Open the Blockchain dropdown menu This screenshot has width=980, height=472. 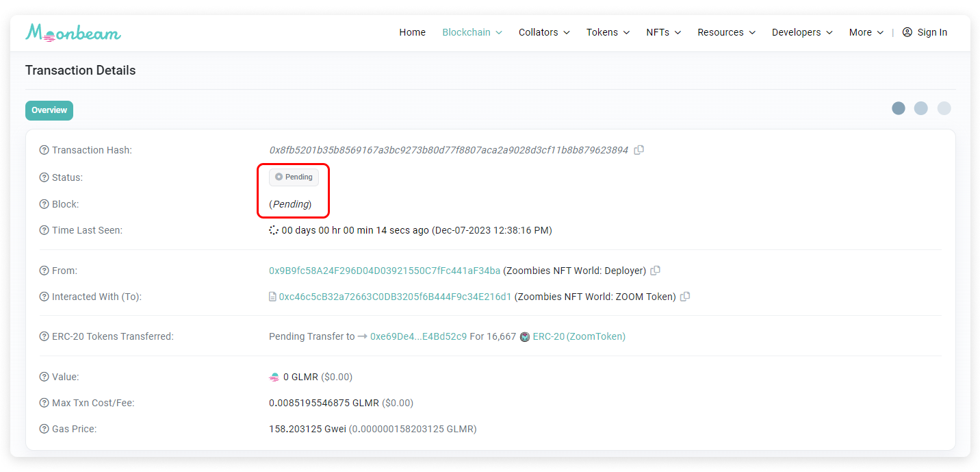tap(472, 32)
